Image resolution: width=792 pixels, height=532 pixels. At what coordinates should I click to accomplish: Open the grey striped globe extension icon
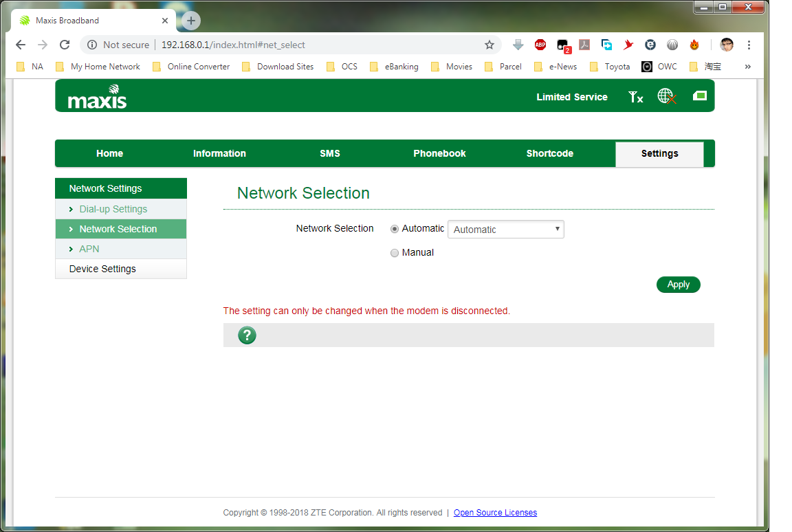tap(672, 45)
